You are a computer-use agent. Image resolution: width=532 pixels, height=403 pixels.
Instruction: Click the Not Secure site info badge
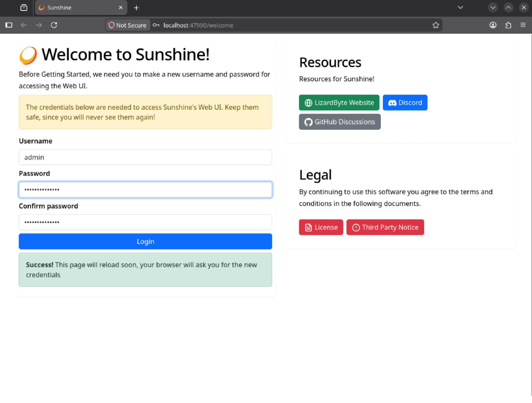click(x=127, y=25)
